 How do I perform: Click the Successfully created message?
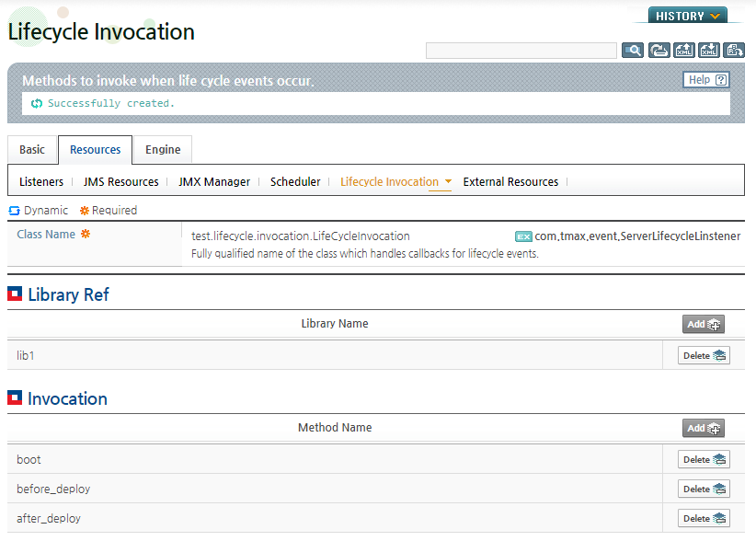point(111,103)
